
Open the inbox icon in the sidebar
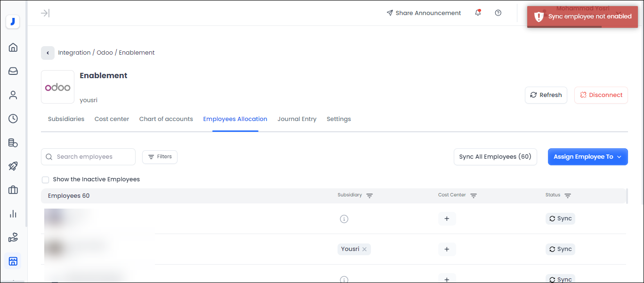point(13,71)
